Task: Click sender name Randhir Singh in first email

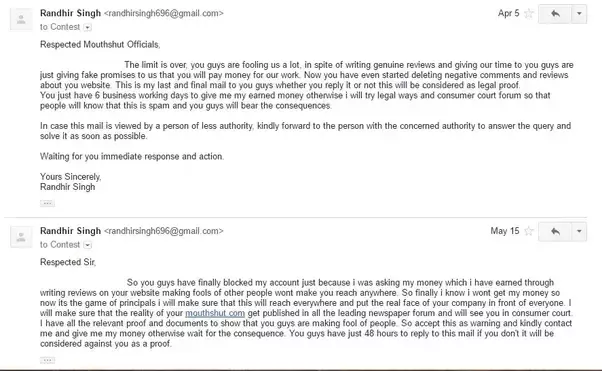Action: pyautogui.click(x=70, y=13)
